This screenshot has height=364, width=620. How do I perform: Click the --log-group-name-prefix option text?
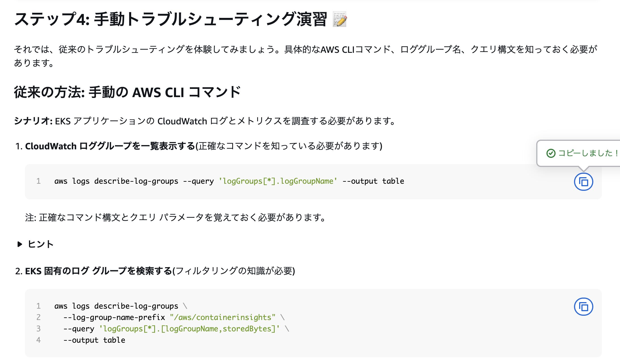click(114, 317)
